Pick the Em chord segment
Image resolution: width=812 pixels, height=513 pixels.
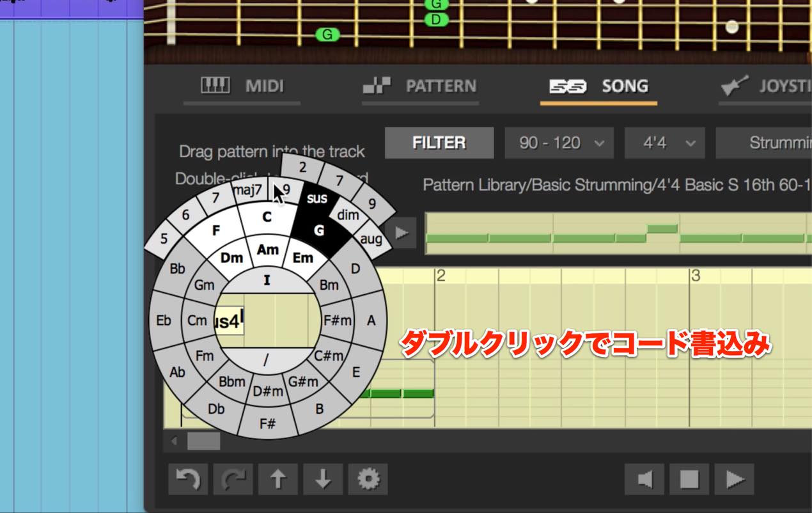tap(303, 258)
